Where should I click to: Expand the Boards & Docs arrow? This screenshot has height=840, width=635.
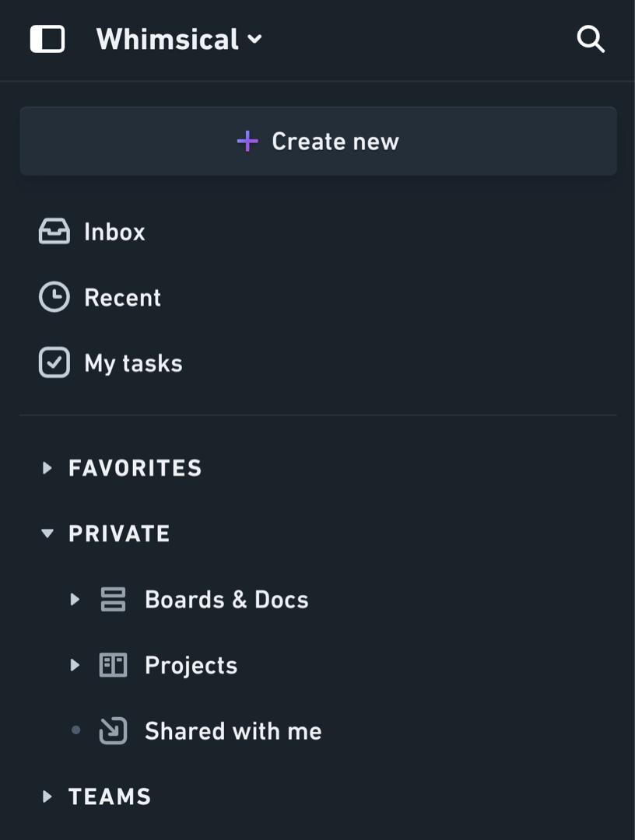pos(75,600)
